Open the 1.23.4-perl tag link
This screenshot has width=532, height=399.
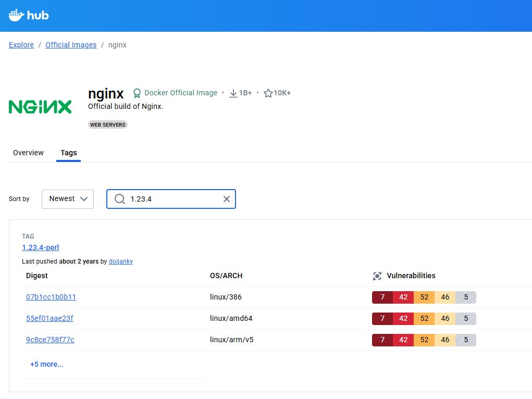(x=40, y=247)
